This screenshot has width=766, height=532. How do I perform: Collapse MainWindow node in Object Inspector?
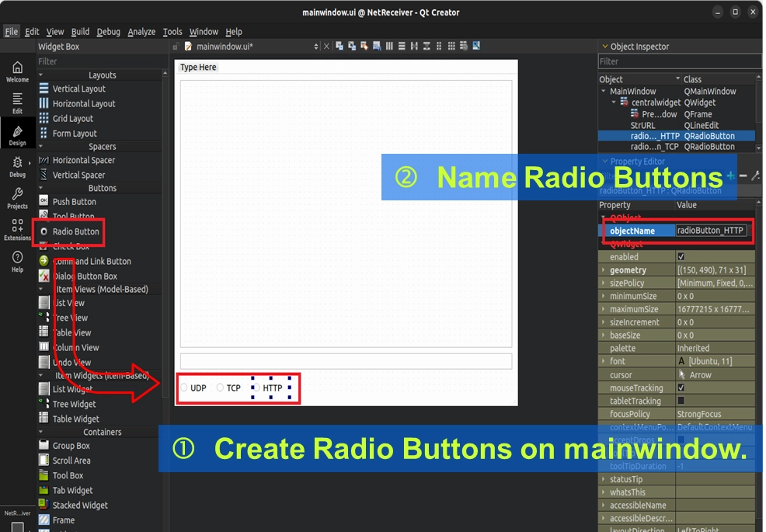coord(604,92)
